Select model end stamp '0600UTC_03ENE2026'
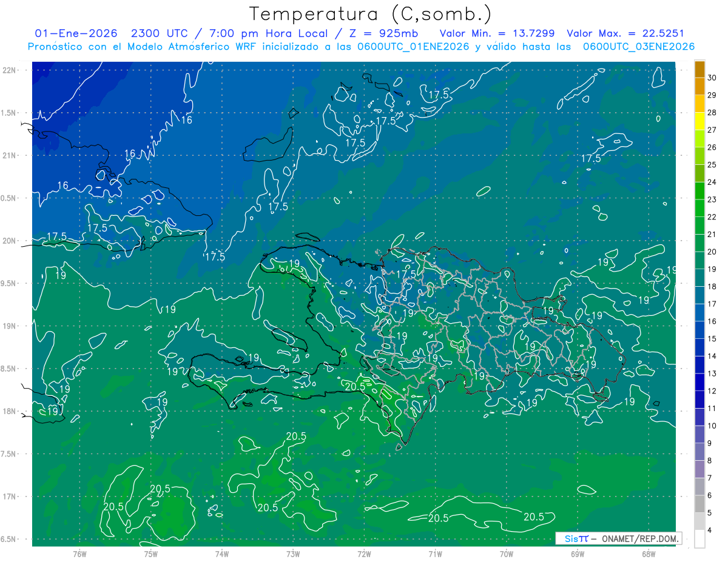Viewport: 728px width, 562px height. (638, 47)
